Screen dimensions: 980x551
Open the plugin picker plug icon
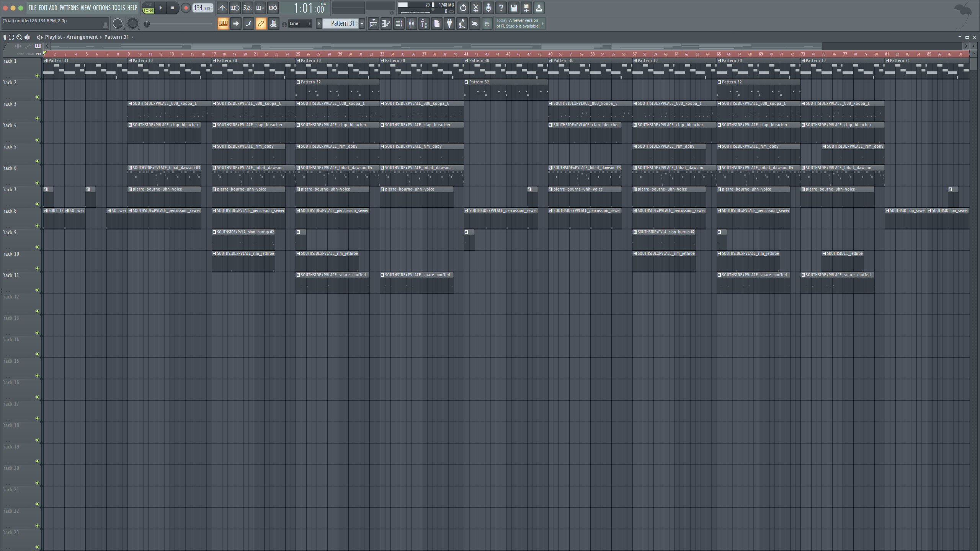449,24
